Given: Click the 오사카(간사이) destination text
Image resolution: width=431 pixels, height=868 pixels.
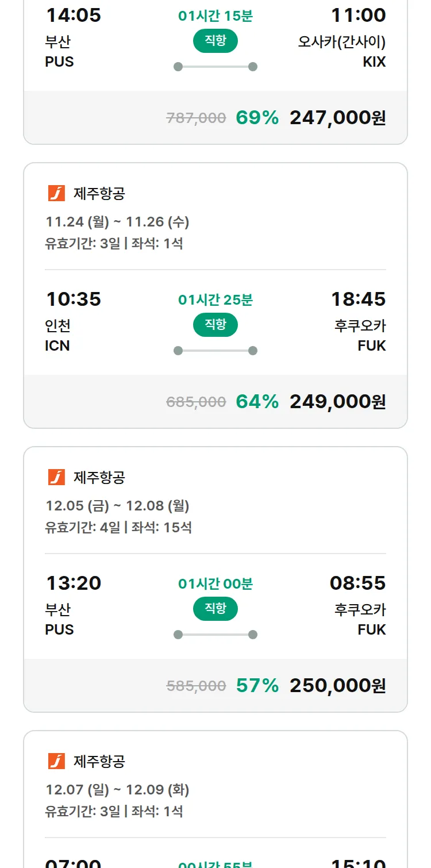Looking at the screenshot, I should tap(342, 42).
